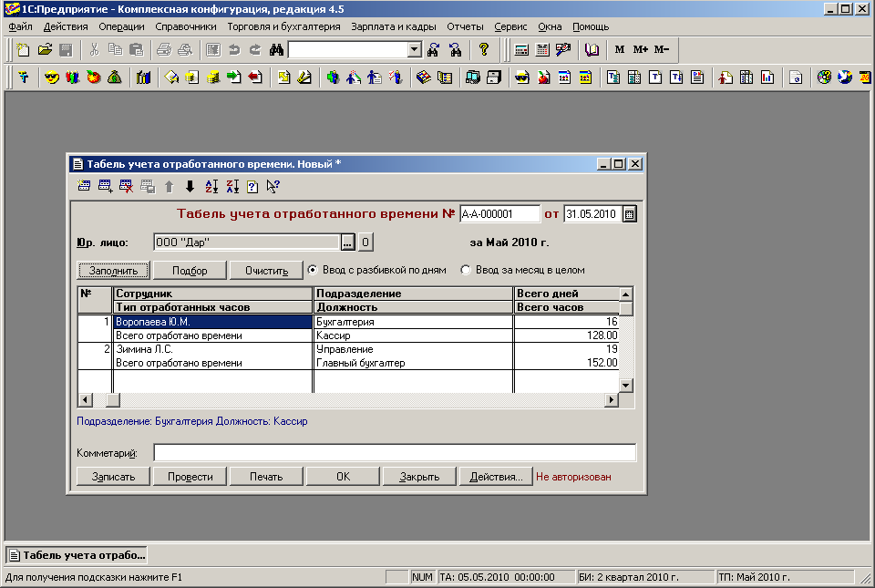875x588 pixels.
Task: Click the M memory button
Action: [x=620, y=49]
